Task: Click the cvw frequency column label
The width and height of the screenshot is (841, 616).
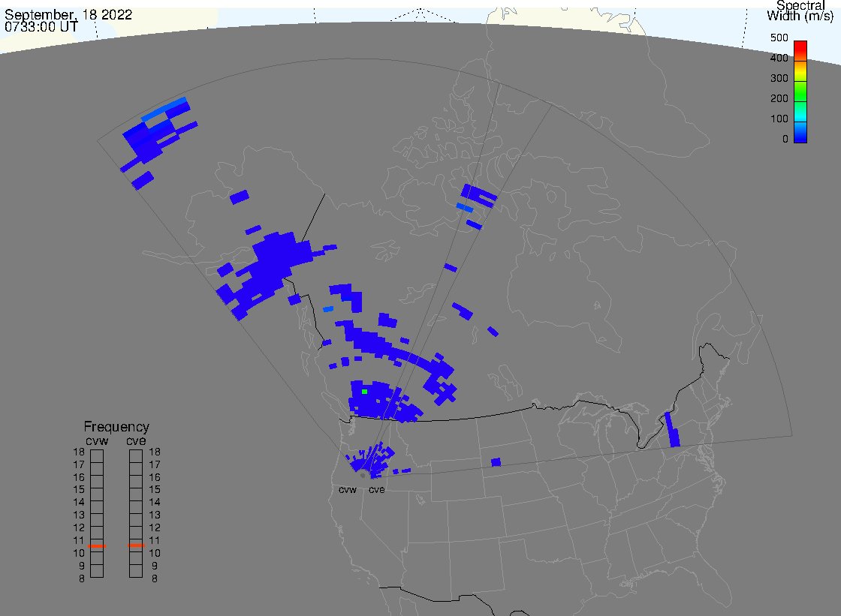Action: tap(97, 441)
